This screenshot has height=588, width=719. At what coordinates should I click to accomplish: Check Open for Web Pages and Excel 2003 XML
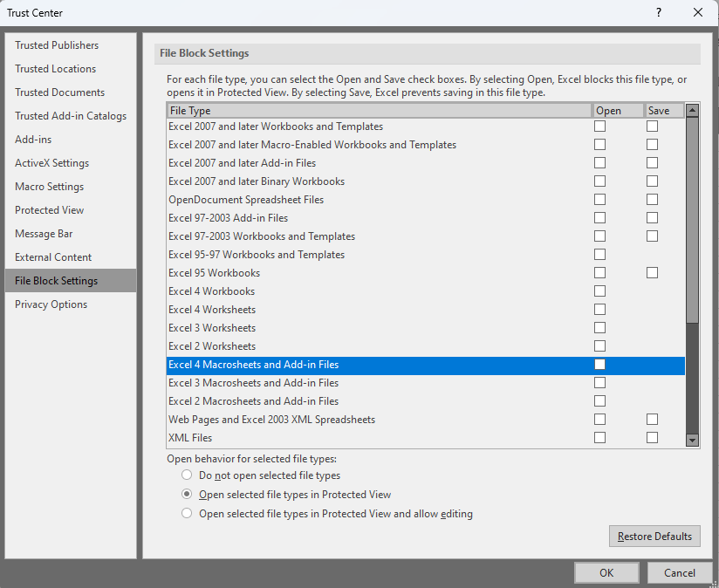click(x=599, y=420)
